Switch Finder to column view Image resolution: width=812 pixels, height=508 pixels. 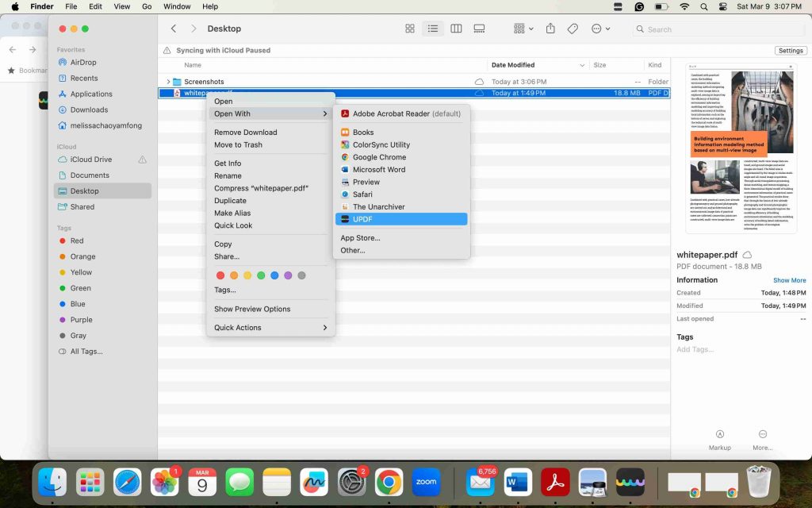(x=456, y=28)
